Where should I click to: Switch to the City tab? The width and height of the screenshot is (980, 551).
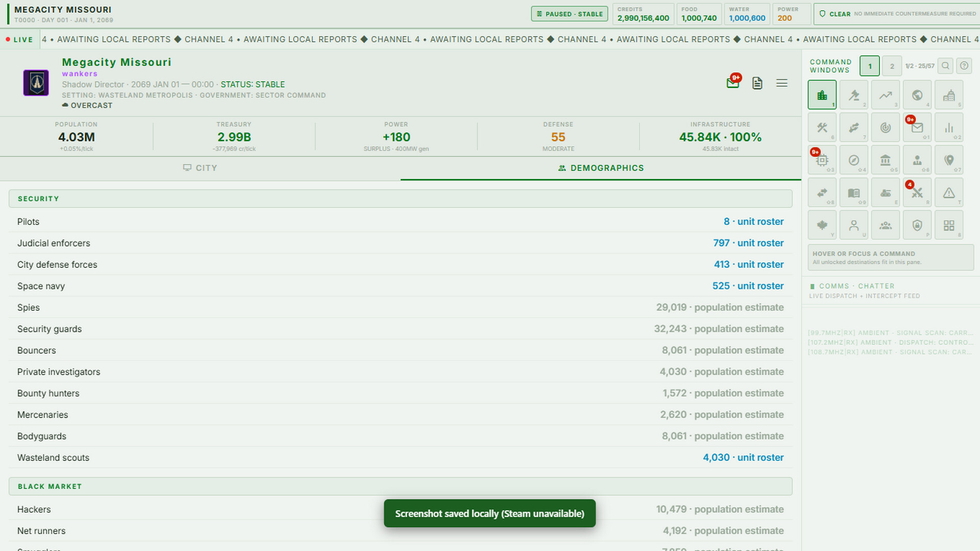200,168
